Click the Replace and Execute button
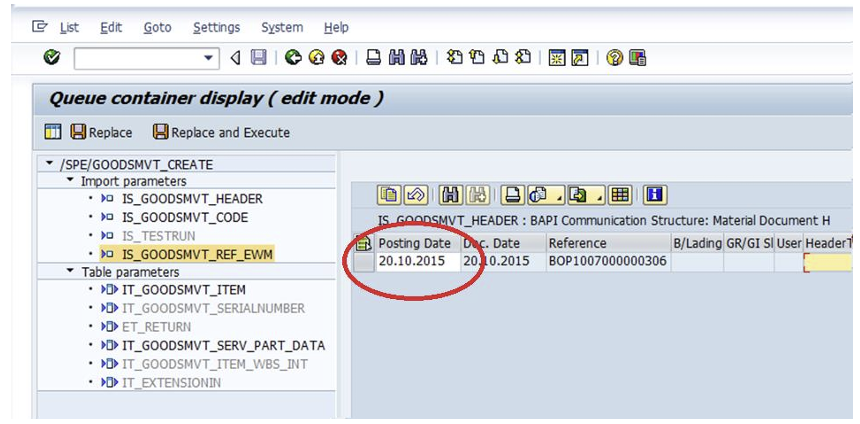 pyautogui.click(x=222, y=133)
